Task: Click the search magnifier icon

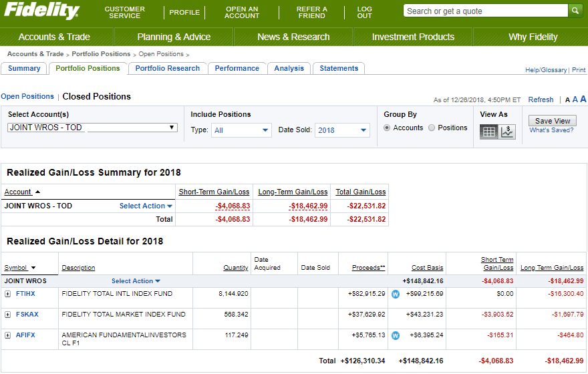Action: [x=575, y=11]
